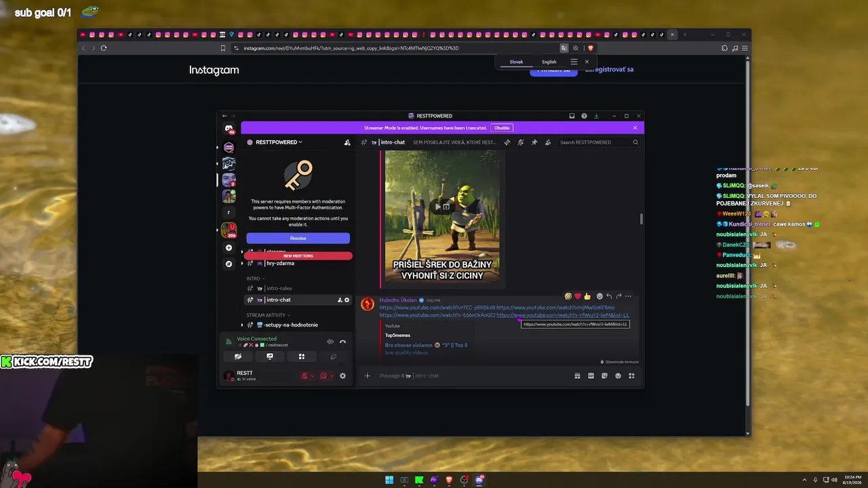868x488 pixels.
Task: Open Discord inbox icon in title bar
Action: coord(572,116)
